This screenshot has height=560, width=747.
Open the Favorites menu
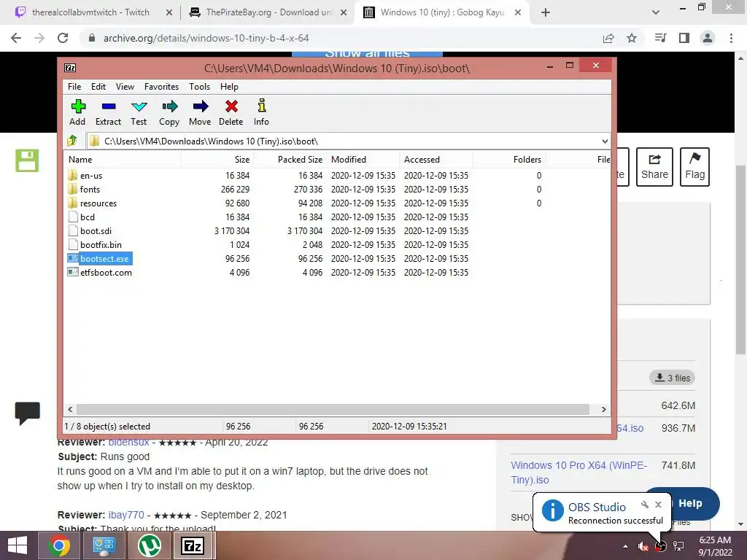(161, 87)
